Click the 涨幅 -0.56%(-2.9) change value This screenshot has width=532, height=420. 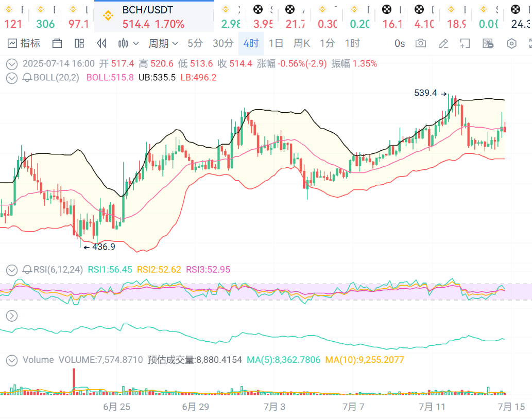click(292, 63)
